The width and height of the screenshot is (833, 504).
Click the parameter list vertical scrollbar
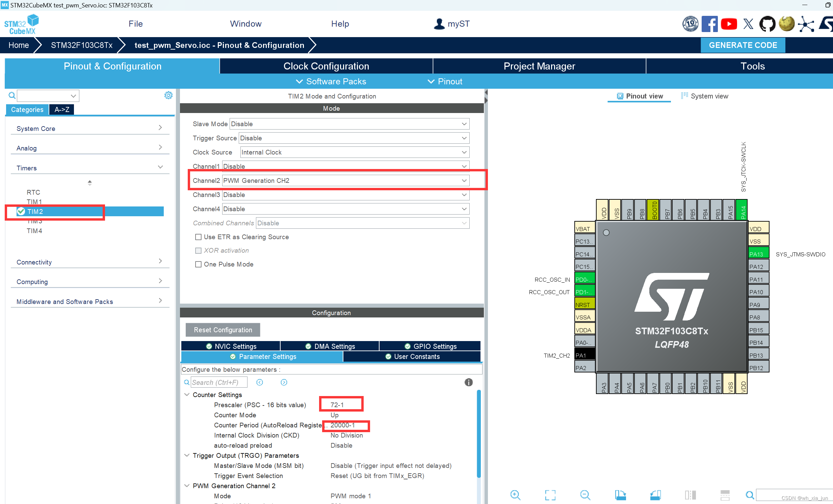[479, 434]
